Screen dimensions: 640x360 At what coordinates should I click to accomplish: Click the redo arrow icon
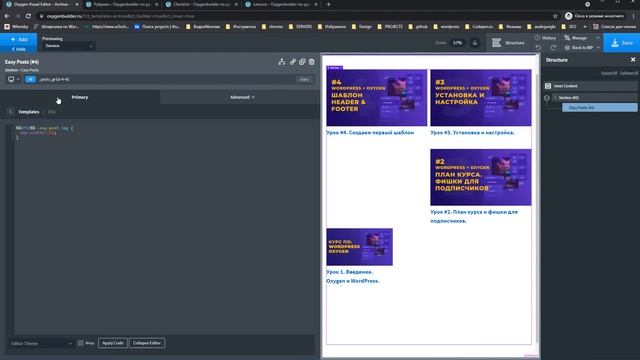tap(553, 48)
